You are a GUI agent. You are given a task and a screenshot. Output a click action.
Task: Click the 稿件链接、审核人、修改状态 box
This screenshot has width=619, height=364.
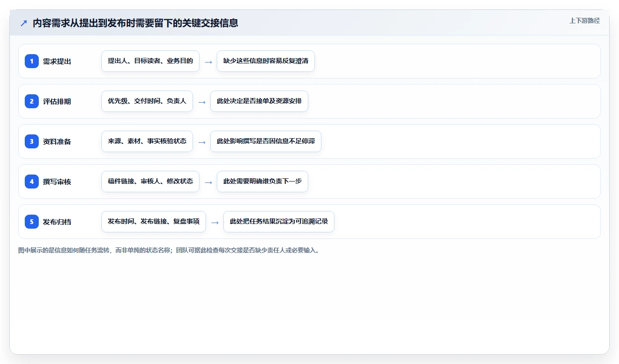150,182
